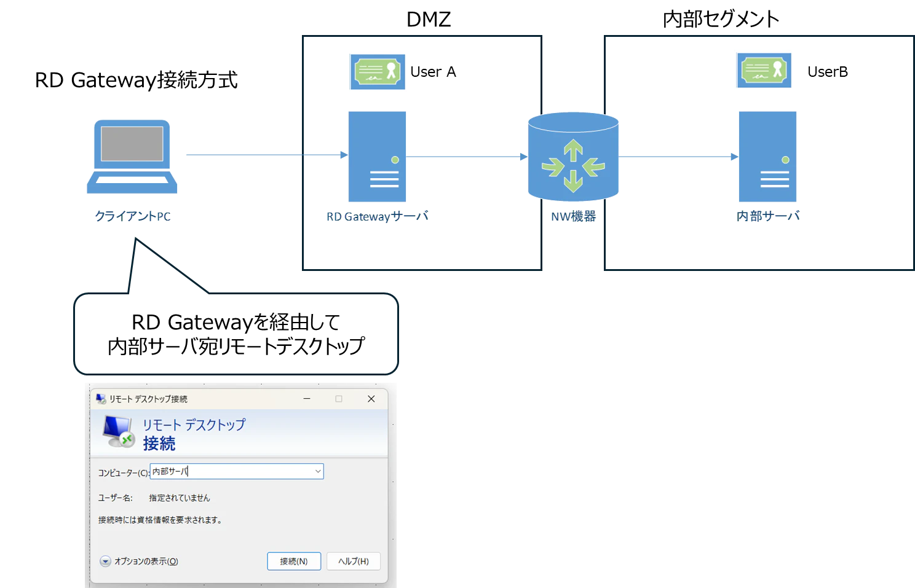Click the User A certificate icon
Screen dimensions: 915x588
pyautogui.click(x=378, y=72)
